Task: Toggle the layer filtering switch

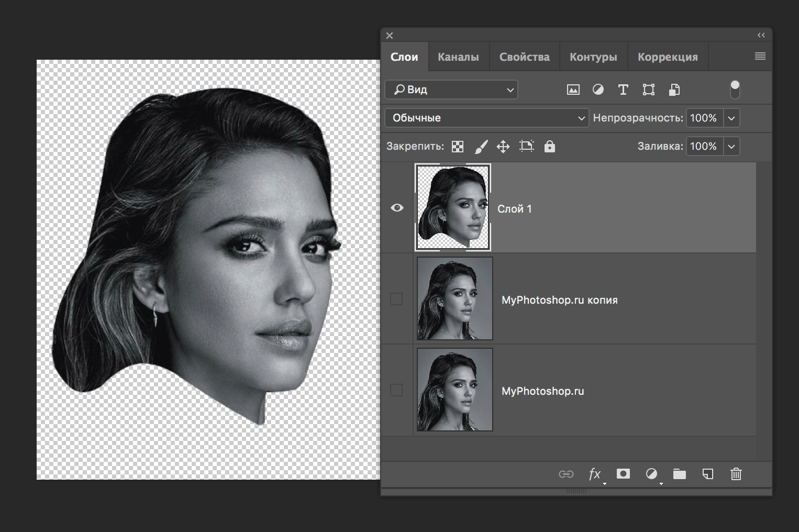Action: pos(735,90)
